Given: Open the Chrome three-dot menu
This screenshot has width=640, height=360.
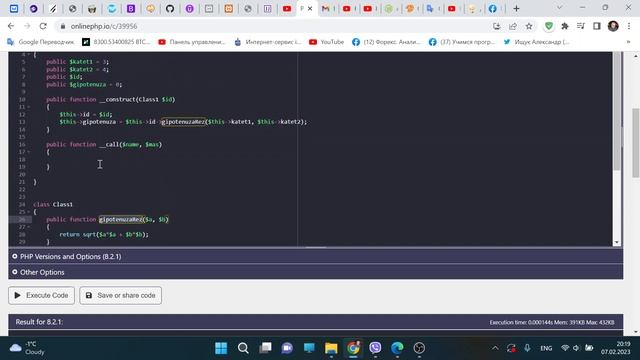Looking at the screenshot, I should coord(629,26).
